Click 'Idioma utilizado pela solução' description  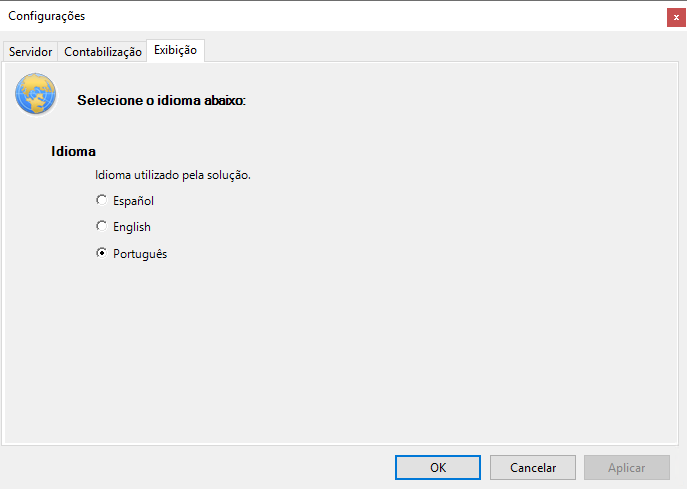pos(172,175)
